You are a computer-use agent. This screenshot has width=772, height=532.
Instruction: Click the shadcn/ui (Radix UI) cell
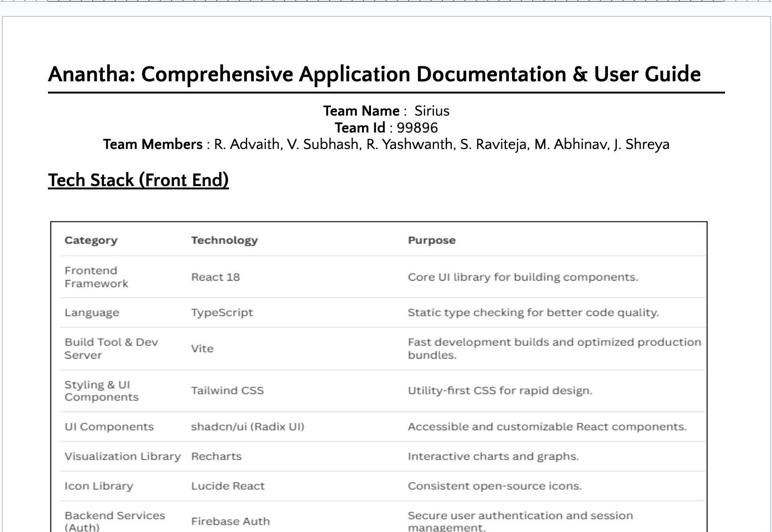(247, 427)
